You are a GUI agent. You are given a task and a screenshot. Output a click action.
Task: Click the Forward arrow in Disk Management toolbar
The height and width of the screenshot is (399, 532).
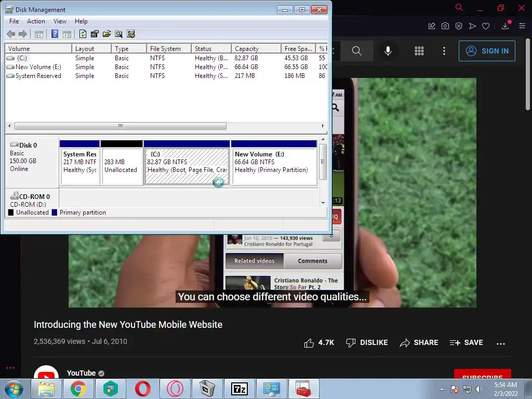pos(23,34)
